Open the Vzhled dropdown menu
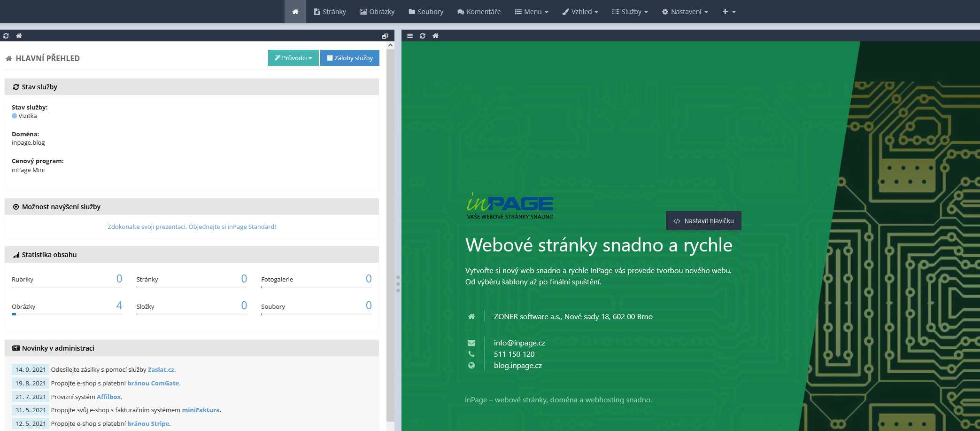This screenshot has height=431, width=980. 580,12
